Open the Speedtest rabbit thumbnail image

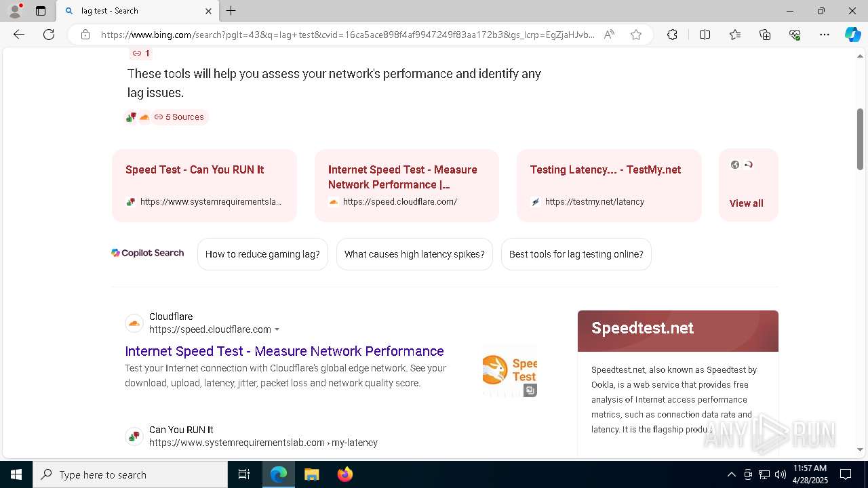tap(510, 371)
